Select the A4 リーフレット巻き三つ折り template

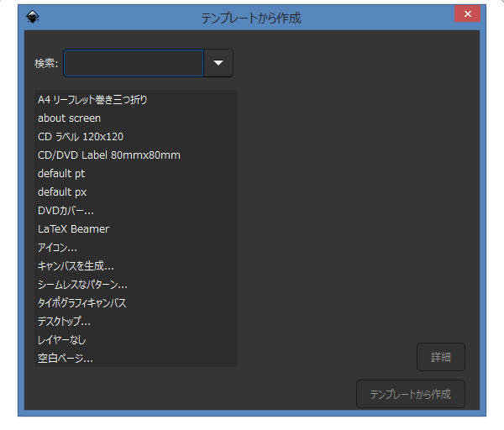pos(135,100)
